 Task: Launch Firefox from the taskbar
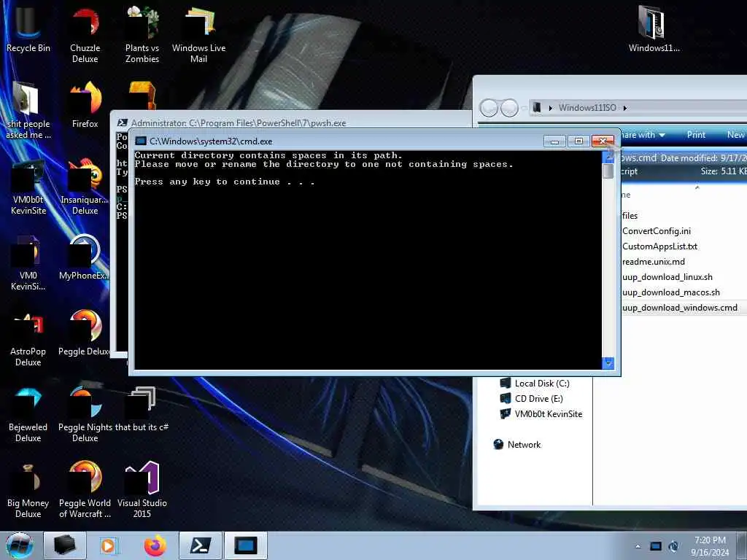click(x=155, y=545)
